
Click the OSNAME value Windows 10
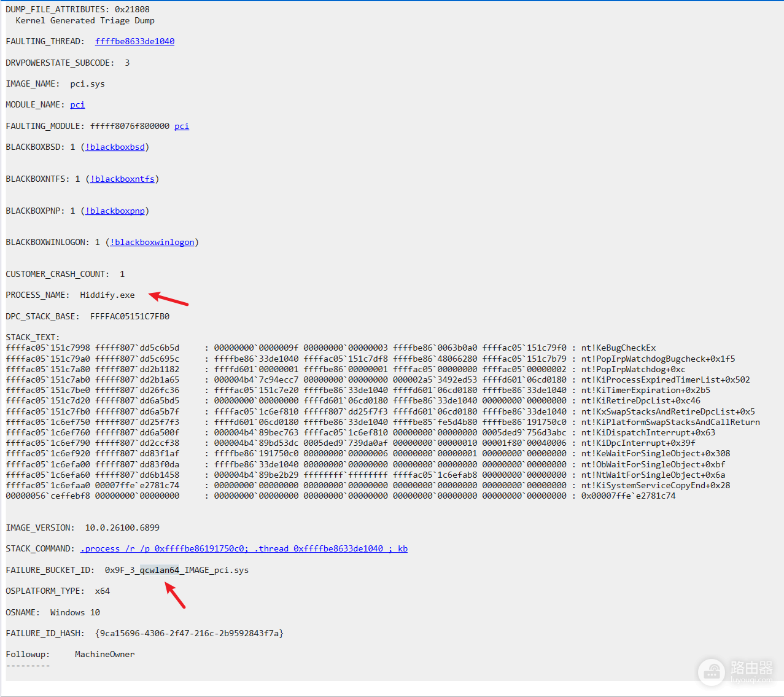[75, 612]
